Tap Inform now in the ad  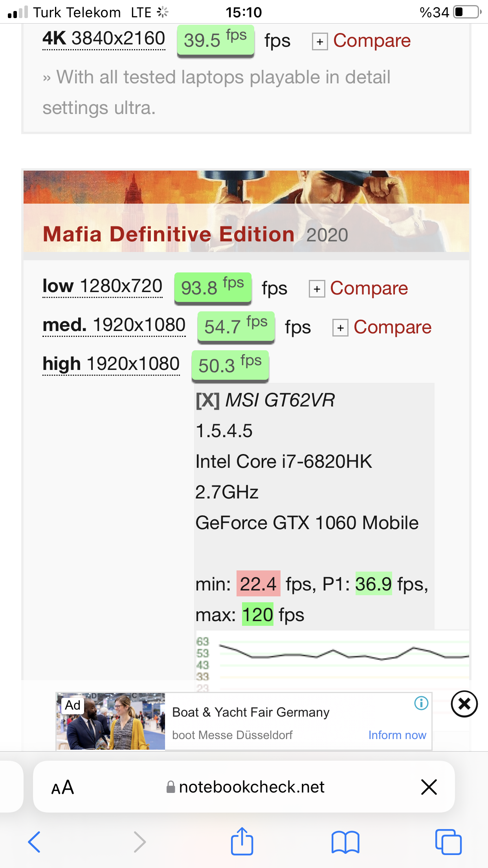tap(397, 735)
